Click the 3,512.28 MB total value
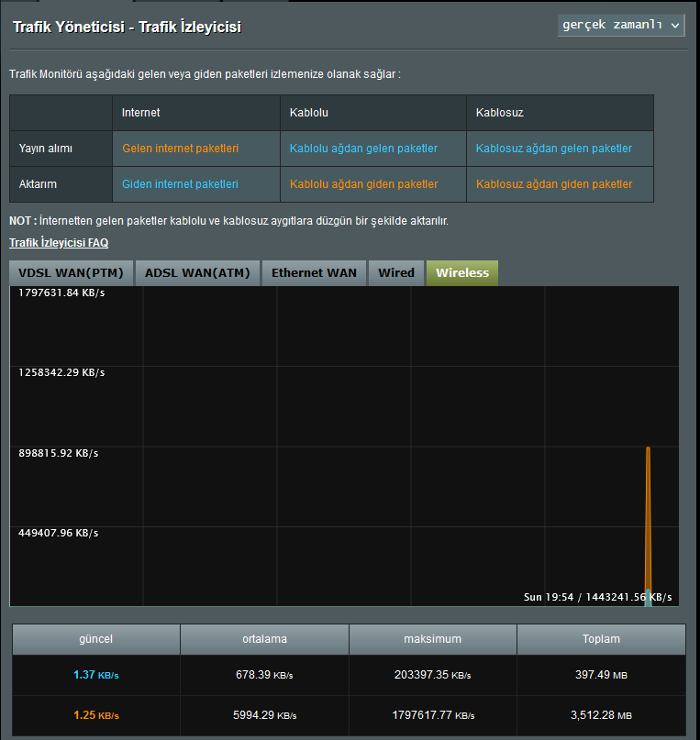Image resolution: width=700 pixels, height=740 pixels. (x=601, y=715)
